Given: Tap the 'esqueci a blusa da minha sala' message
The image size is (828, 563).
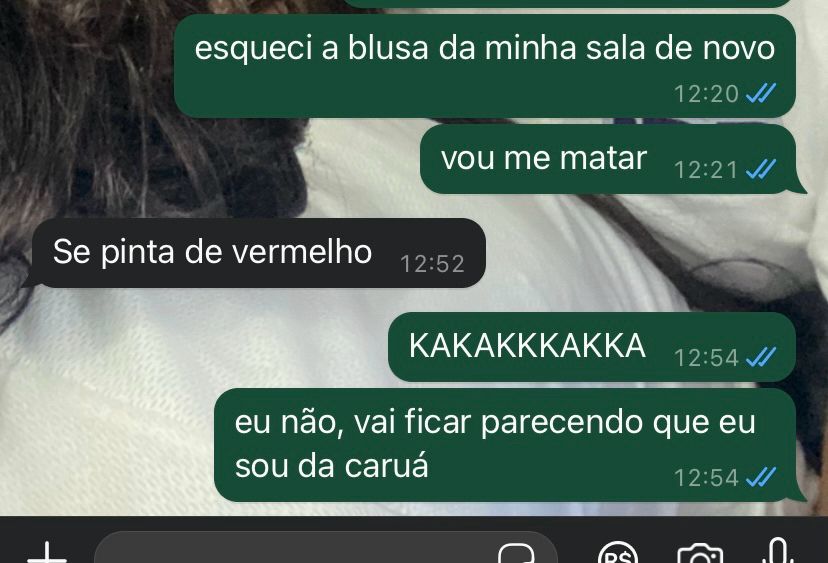Looking at the screenshot, I should tap(485, 66).
